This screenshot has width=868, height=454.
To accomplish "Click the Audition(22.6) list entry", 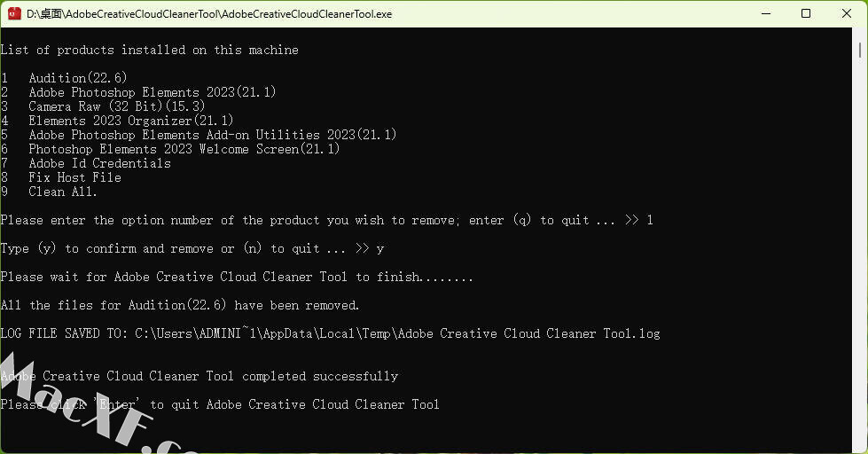I will [78, 77].
